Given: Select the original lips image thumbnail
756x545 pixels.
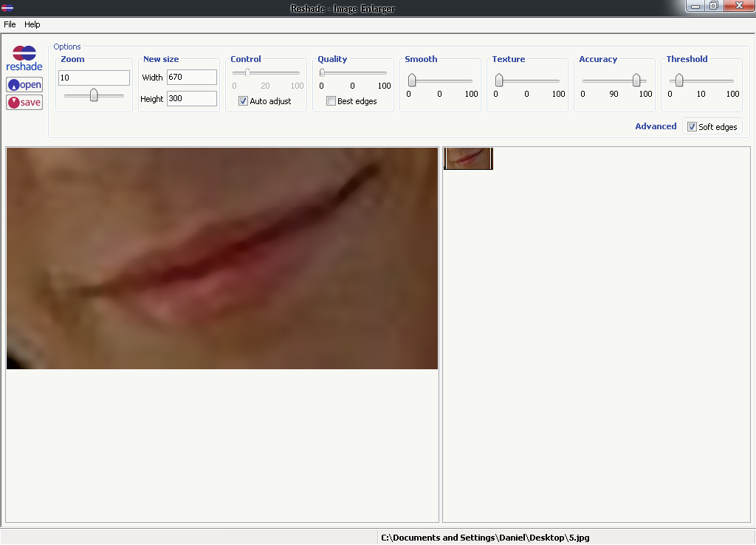Looking at the screenshot, I should pos(468,158).
